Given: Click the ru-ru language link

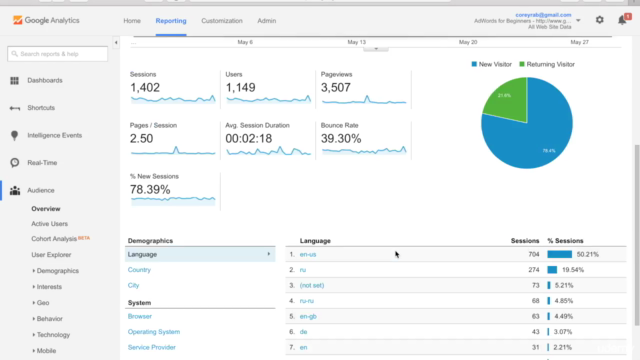Looking at the screenshot, I should click(307, 301).
